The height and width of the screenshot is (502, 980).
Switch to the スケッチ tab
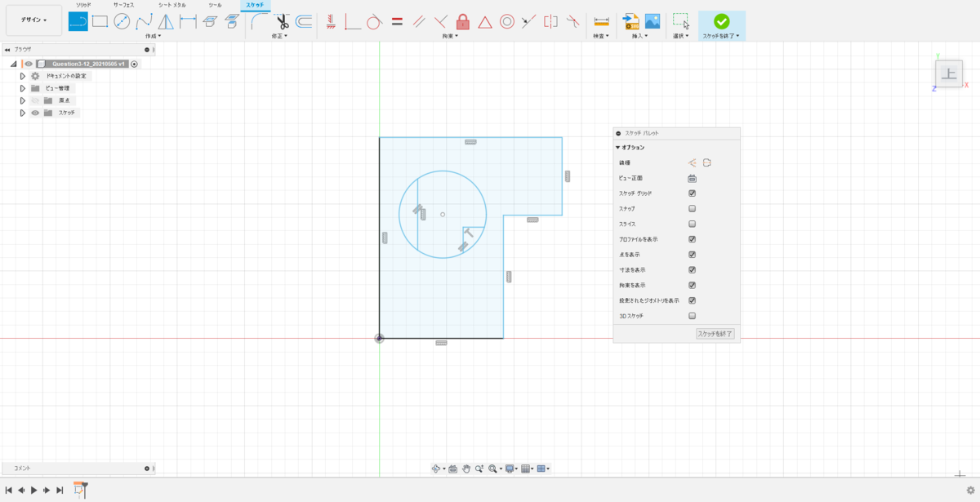(255, 5)
